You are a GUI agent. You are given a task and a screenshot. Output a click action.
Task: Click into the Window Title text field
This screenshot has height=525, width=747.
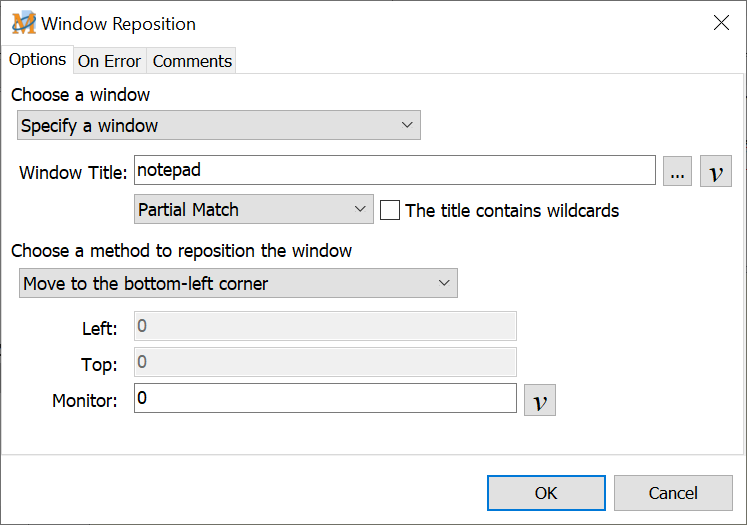tap(394, 171)
